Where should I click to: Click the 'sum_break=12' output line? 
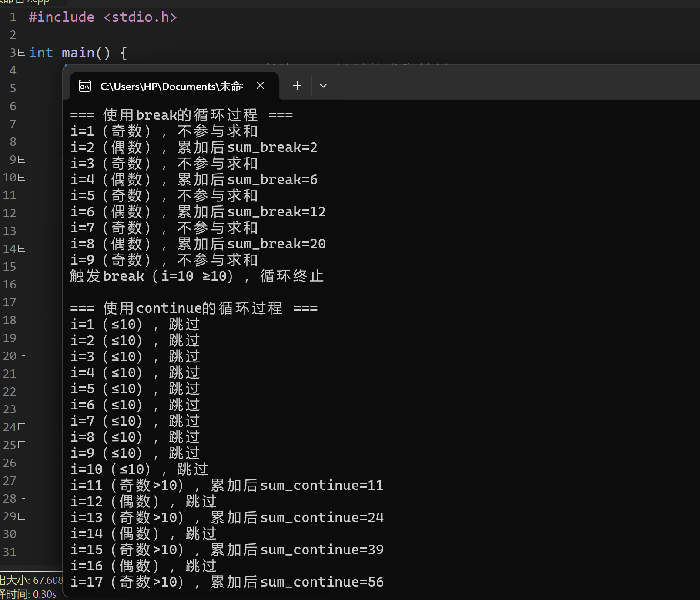[x=198, y=212]
